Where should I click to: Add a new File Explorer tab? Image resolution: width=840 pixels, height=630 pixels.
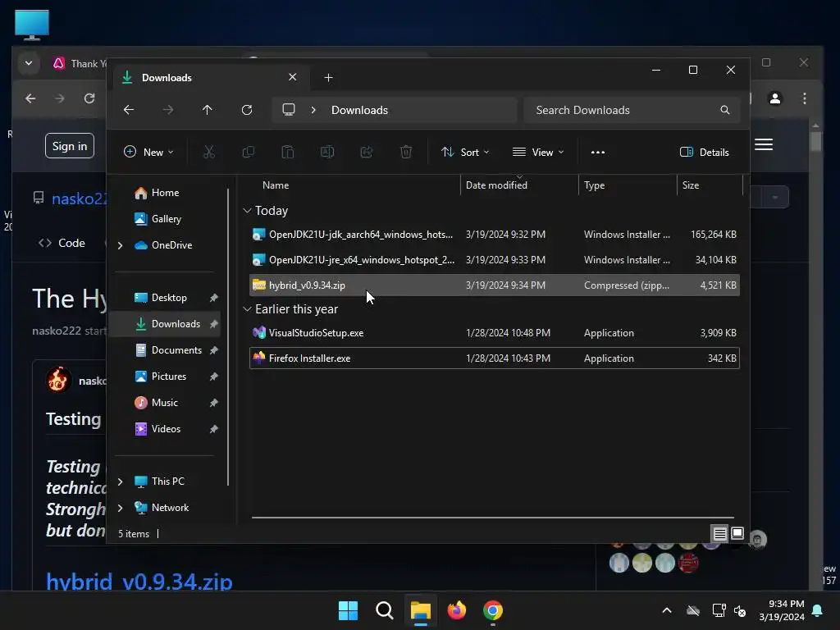pos(328,78)
